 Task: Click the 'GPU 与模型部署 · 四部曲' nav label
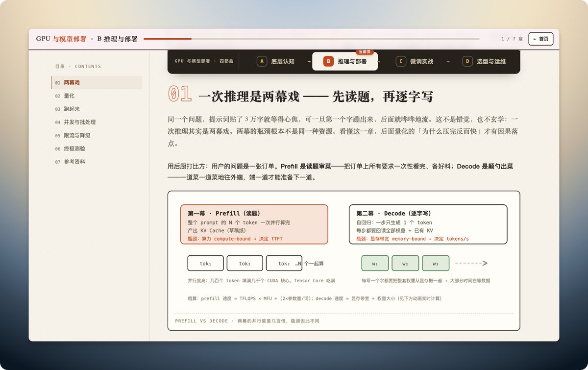click(x=204, y=61)
